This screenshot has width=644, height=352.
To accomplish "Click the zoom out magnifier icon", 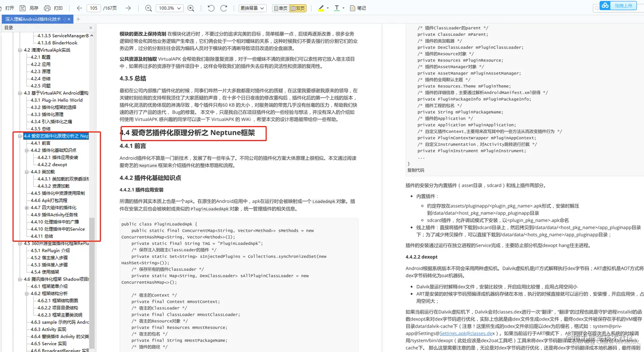I will [x=148, y=8].
